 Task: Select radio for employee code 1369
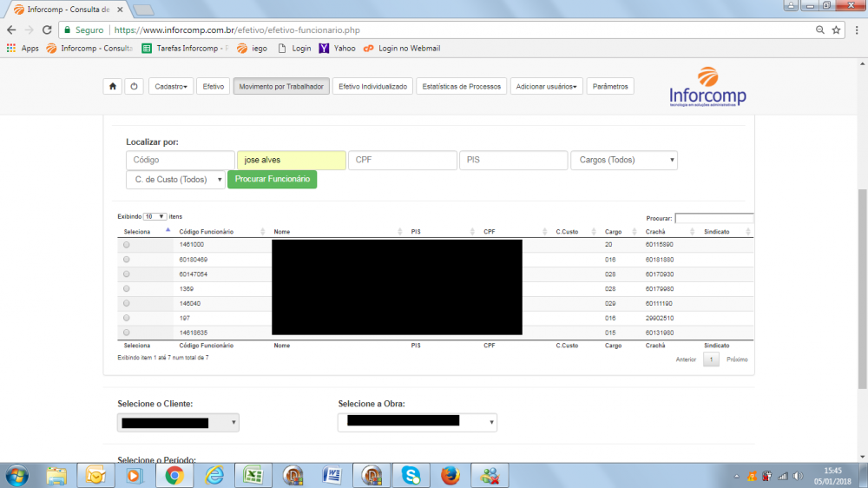tap(126, 288)
